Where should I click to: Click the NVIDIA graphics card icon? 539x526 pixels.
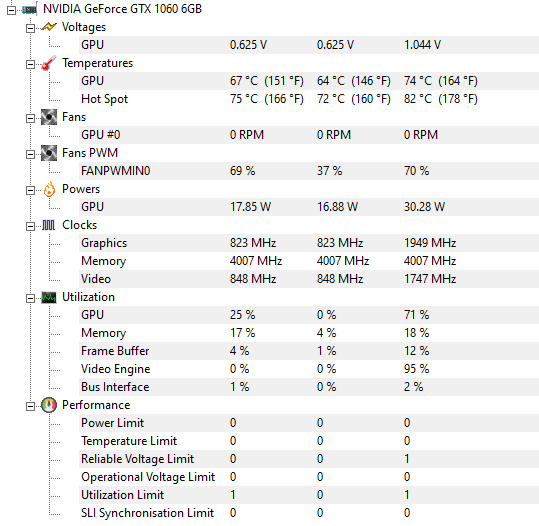[x=30, y=10]
